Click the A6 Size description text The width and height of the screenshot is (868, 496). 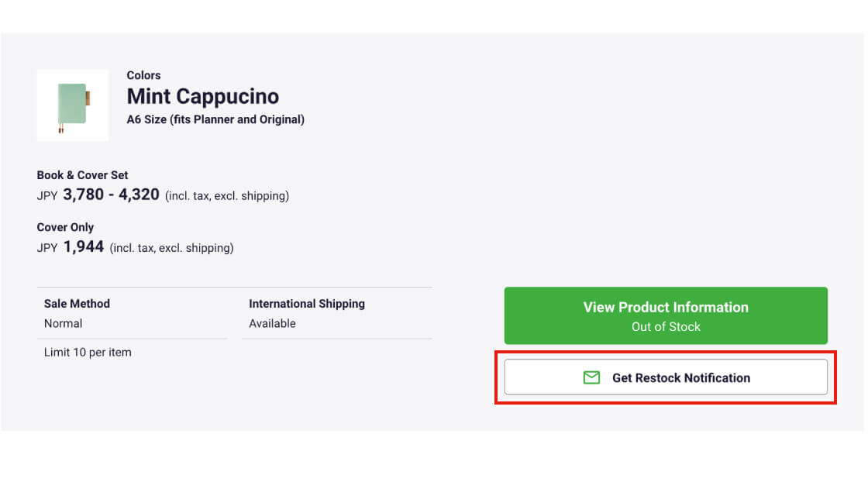(215, 119)
